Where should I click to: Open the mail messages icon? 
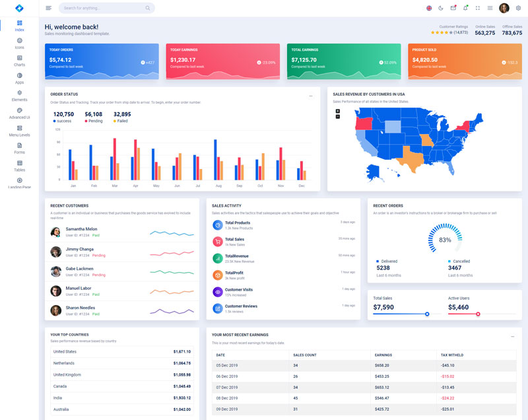coord(453,8)
